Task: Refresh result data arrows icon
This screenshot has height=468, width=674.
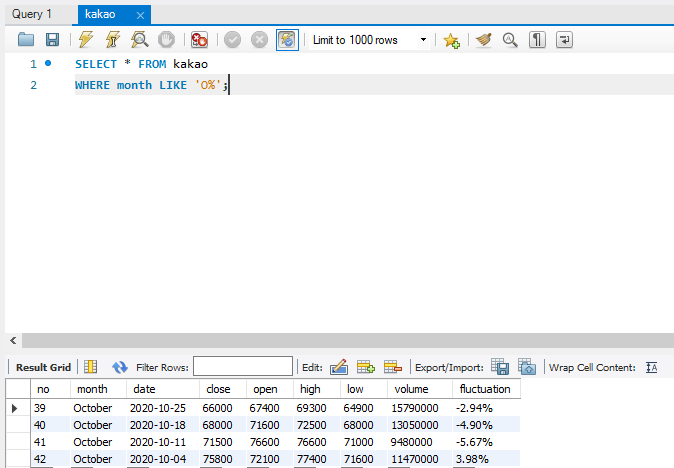Action: point(119,367)
